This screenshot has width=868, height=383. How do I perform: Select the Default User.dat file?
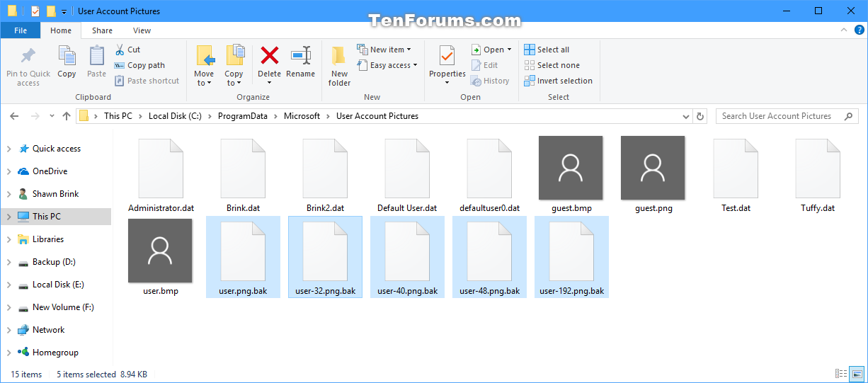pyautogui.click(x=407, y=175)
